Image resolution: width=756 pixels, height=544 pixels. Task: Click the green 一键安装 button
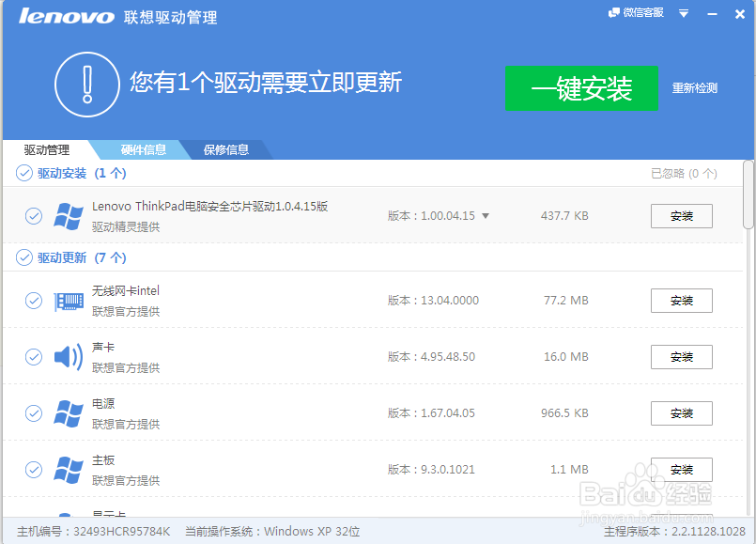pos(581,88)
